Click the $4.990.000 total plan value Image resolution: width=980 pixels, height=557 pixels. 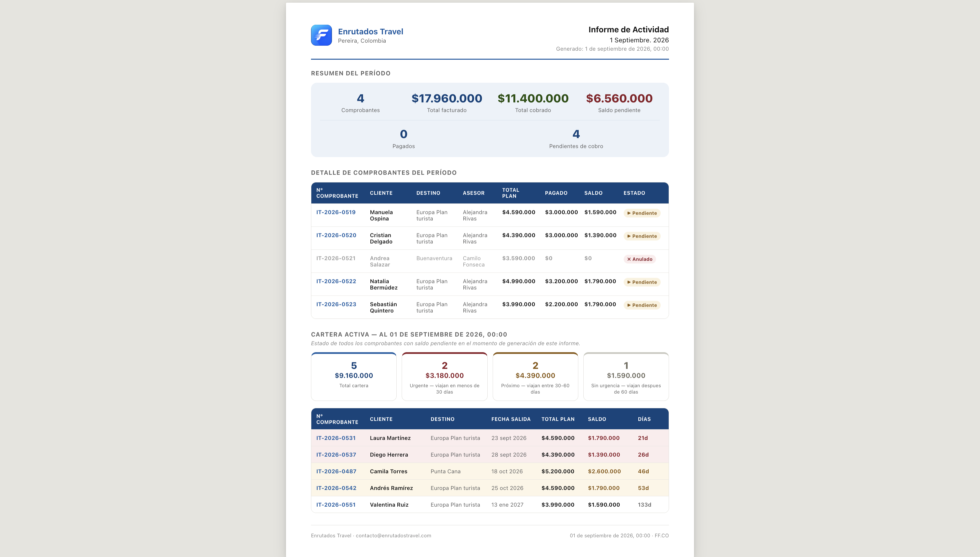click(518, 281)
